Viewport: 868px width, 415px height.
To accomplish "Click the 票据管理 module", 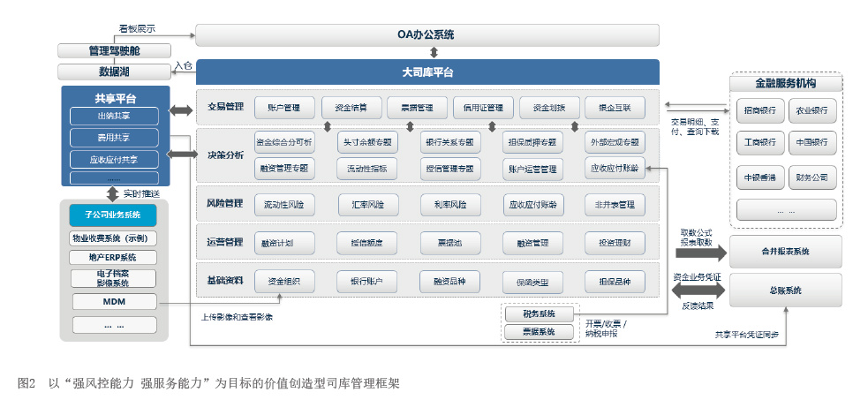I will (417, 108).
